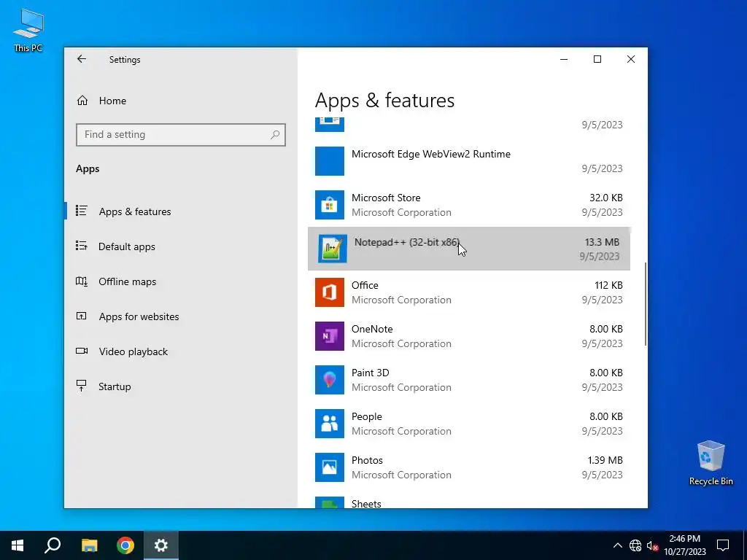Click the Notepad++ app icon
The width and height of the screenshot is (747, 560).
pos(333,249)
